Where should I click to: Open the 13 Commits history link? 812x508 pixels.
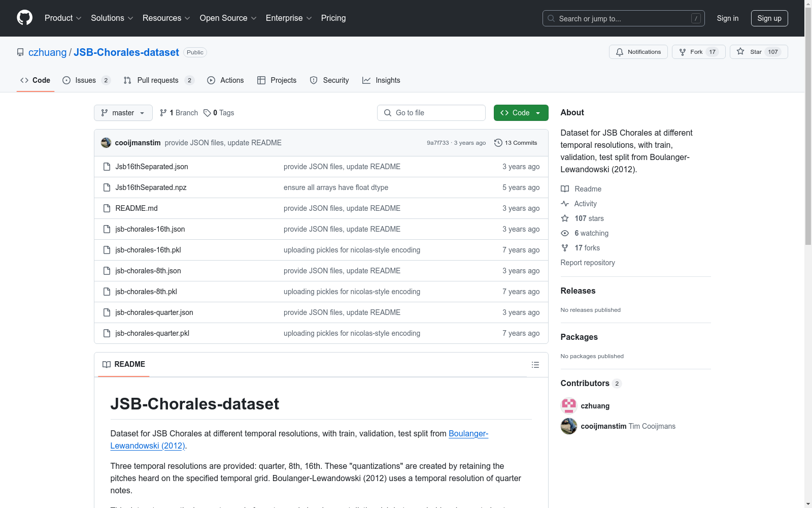pyautogui.click(x=516, y=143)
